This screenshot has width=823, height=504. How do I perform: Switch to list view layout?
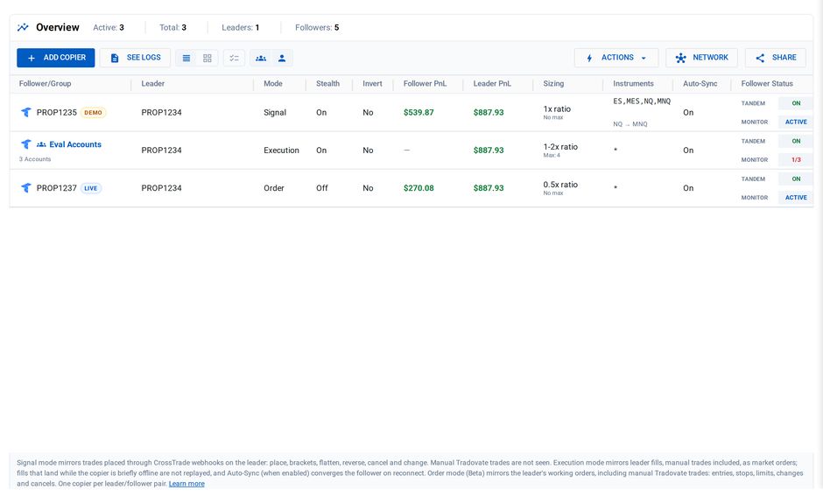tap(186, 59)
